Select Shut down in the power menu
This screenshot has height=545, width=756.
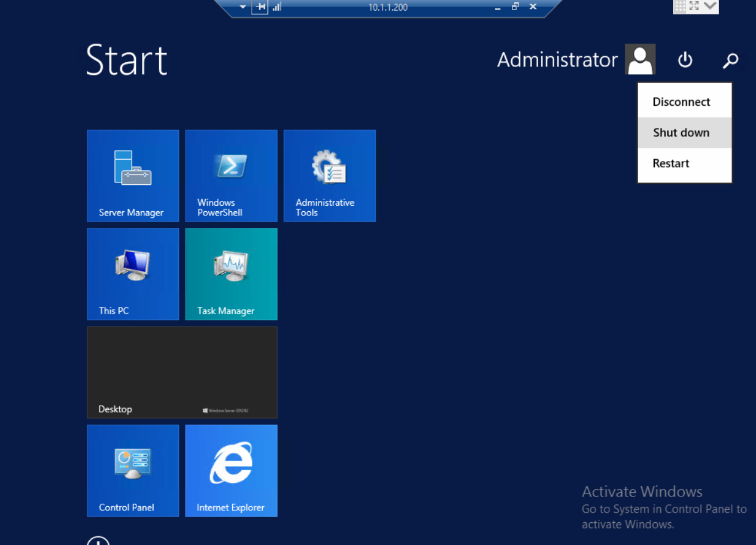(x=685, y=133)
